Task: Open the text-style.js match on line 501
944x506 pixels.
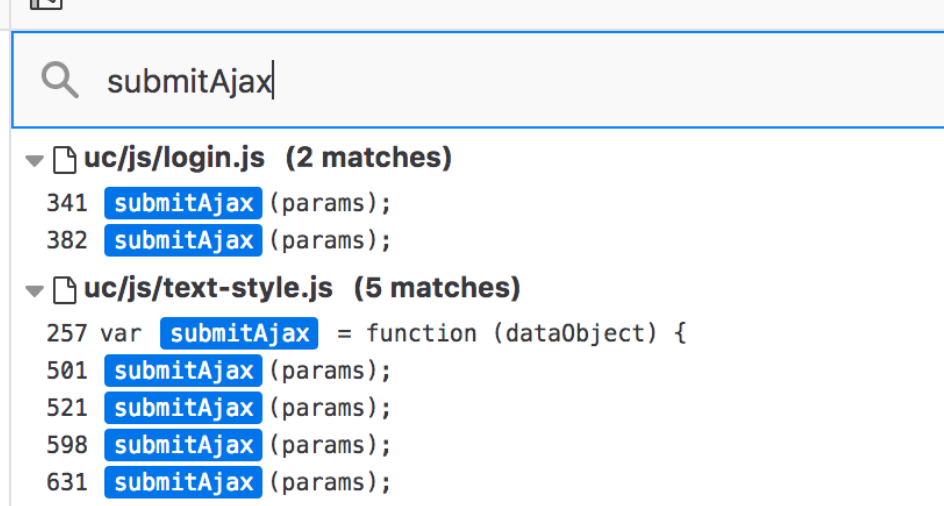Action: tap(250, 371)
